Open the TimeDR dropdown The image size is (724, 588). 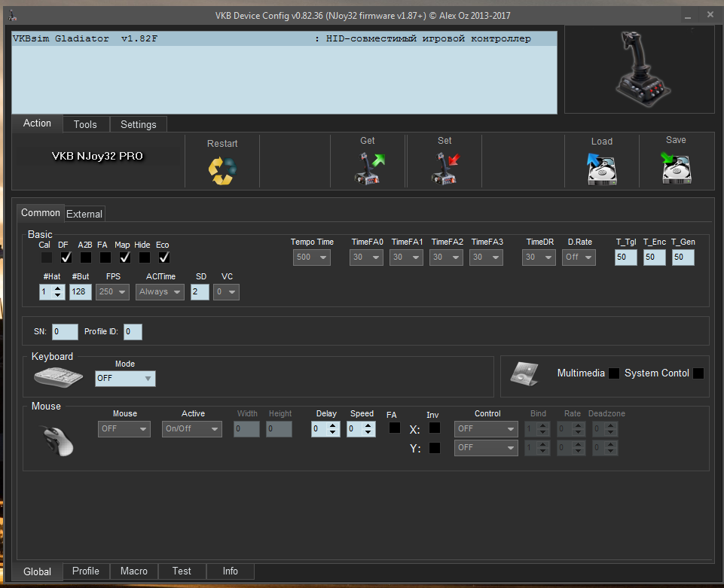click(539, 257)
